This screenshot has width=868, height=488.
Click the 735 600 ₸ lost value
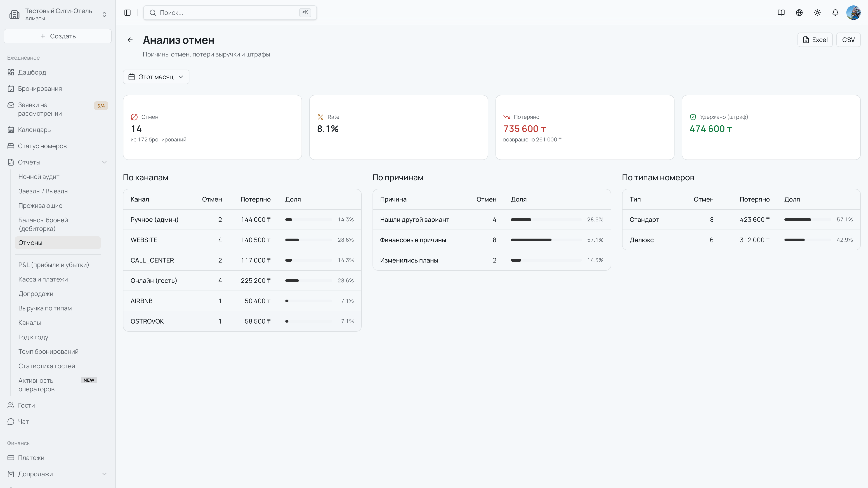click(524, 129)
